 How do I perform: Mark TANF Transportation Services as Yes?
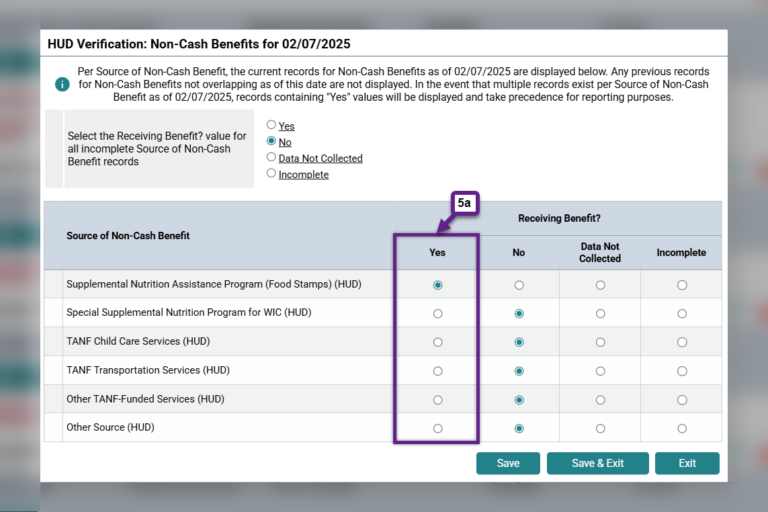(437, 371)
